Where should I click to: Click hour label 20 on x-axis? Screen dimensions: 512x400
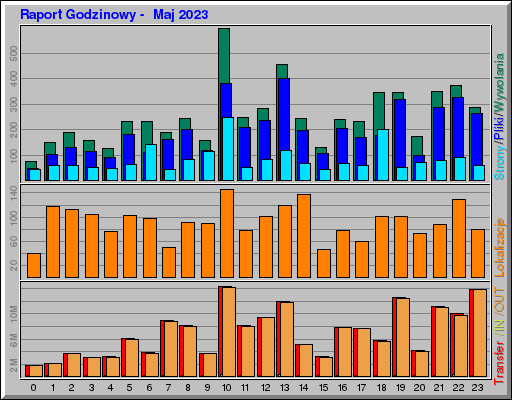point(419,388)
